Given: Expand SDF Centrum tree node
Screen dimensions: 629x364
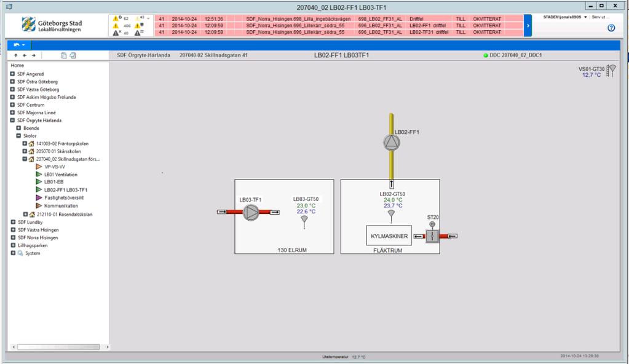Looking at the screenshot, I should tap(12, 105).
